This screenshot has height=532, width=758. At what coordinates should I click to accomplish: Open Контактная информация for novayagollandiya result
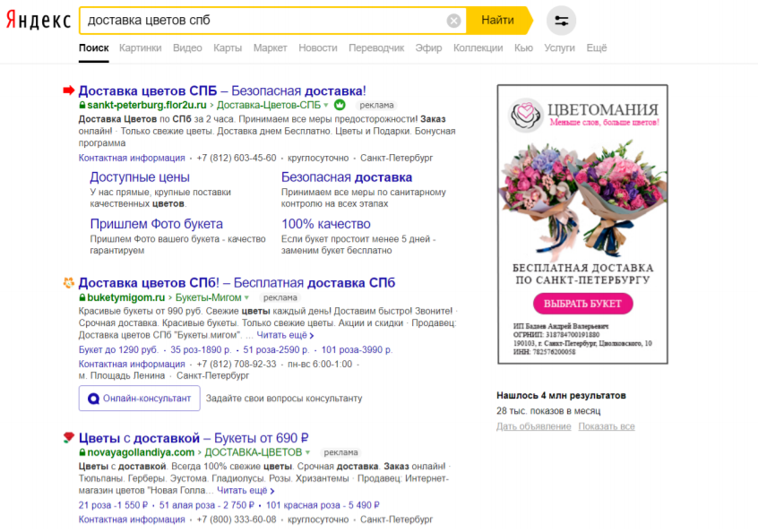(x=132, y=519)
